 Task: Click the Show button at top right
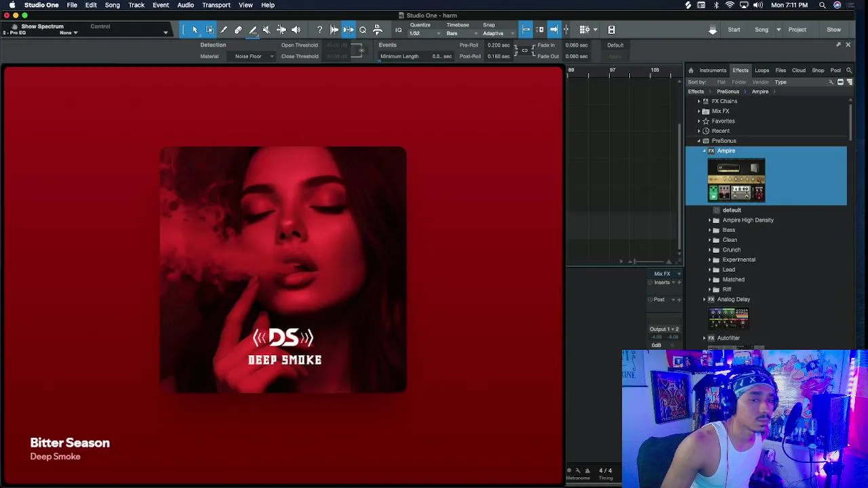pos(833,30)
